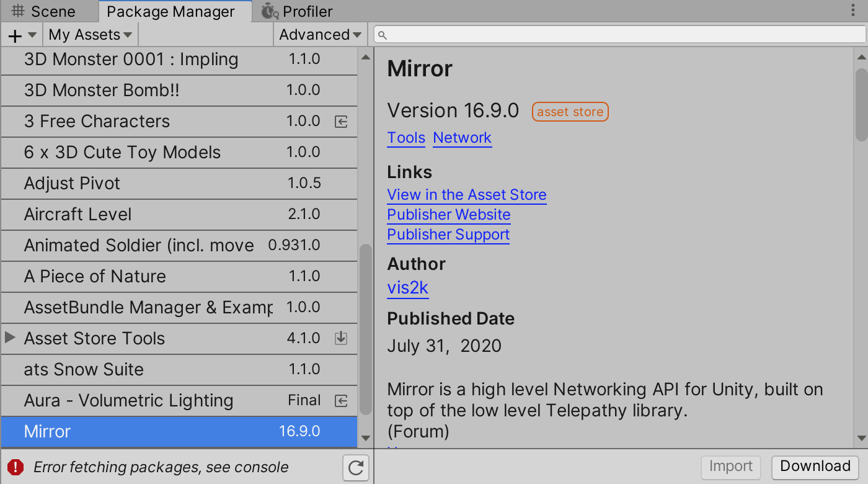The height and width of the screenshot is (484, 868).
Task: Select the 3D Monster 0001 : Impling package
Action: pos(179,60)
